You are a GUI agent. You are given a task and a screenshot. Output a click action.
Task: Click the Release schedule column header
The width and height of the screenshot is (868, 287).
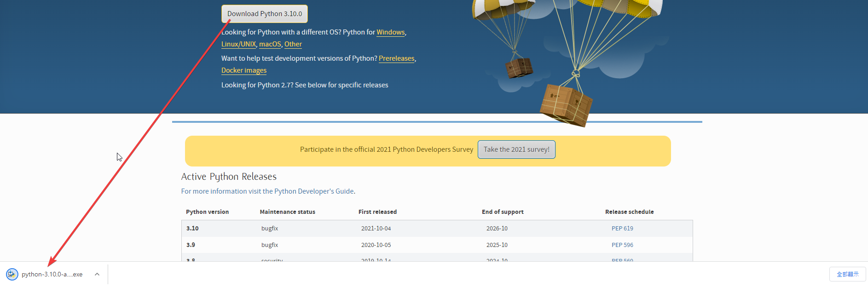tap(629, 212)
